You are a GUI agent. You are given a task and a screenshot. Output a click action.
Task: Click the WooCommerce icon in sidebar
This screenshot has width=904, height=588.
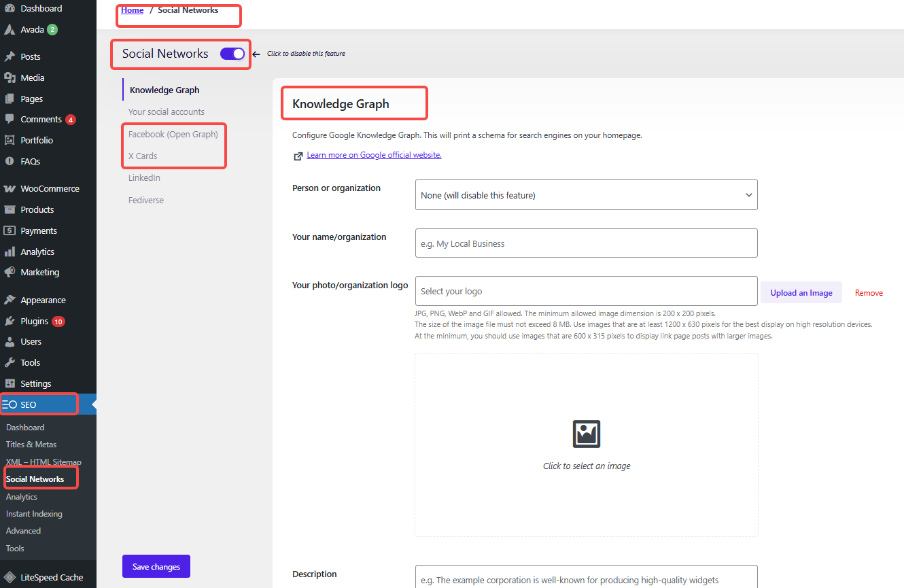click(x=10, y=189)
